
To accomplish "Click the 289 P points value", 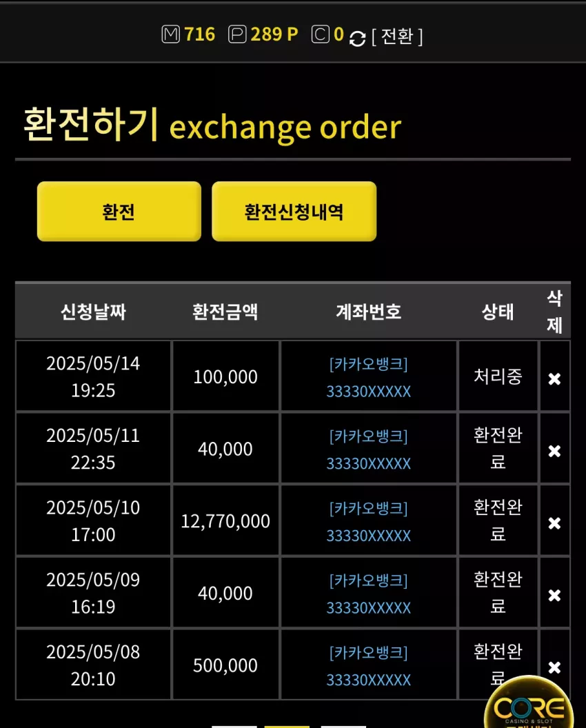I will tap(274, 34).
